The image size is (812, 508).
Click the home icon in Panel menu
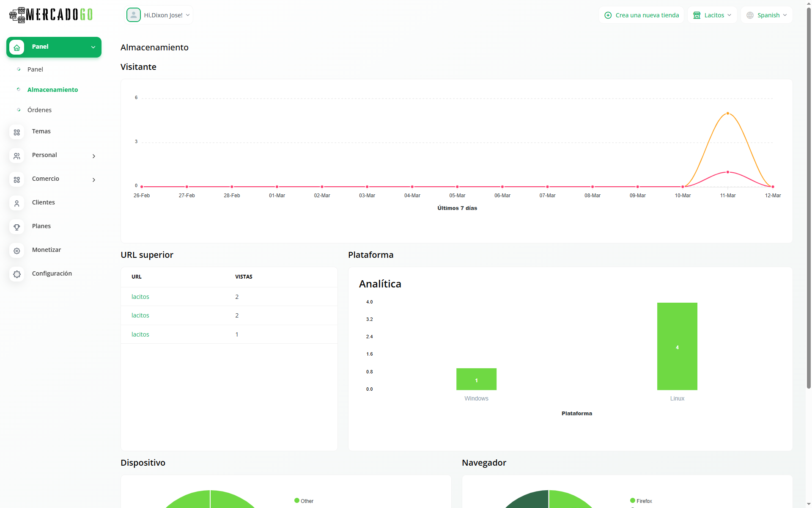(17, 47)
